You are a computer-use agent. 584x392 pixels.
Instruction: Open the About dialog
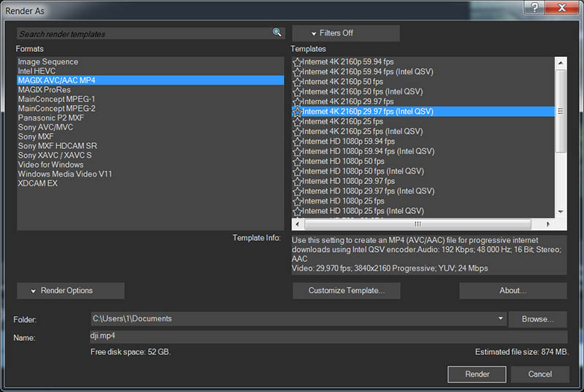pyautogui.click(x=513, y=291)
